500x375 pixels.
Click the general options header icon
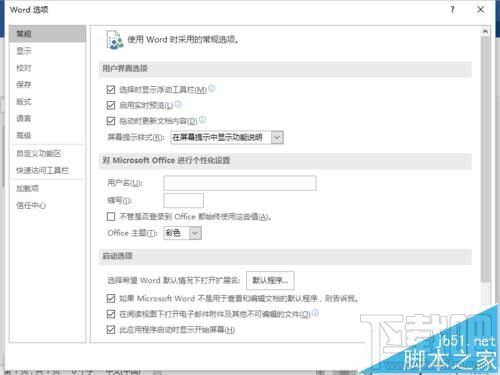point(114,40)
